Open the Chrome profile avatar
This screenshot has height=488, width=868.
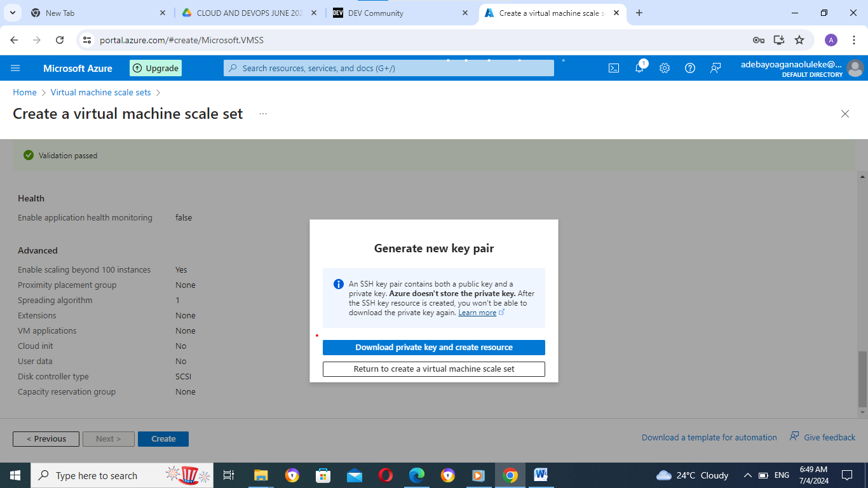click(831, 40)
